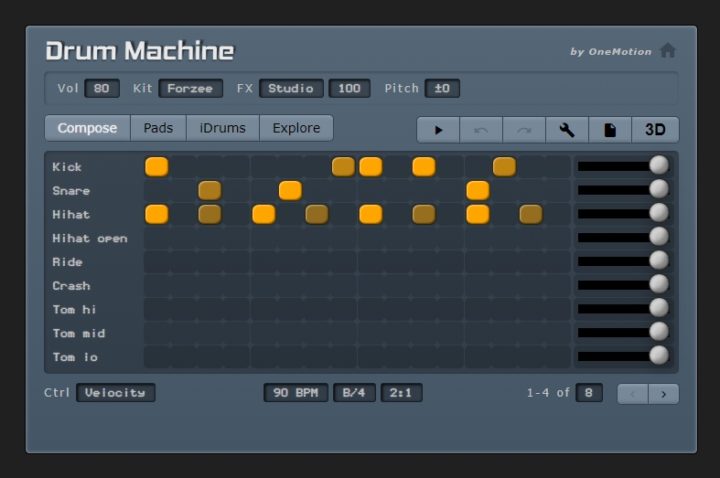Toggle off the first Hihat step

157,214
